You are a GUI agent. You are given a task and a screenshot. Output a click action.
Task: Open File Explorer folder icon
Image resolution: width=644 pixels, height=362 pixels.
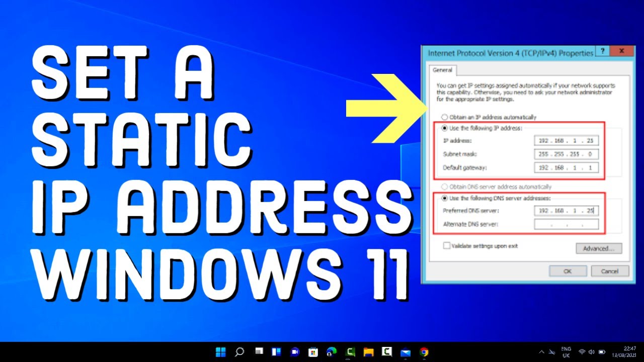pos(369,352)
